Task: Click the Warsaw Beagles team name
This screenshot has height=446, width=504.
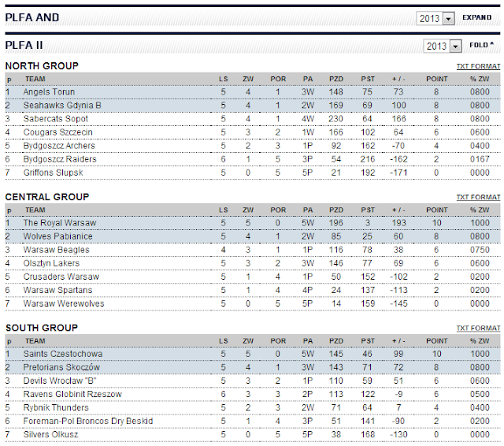Action: tap(56, 250)
